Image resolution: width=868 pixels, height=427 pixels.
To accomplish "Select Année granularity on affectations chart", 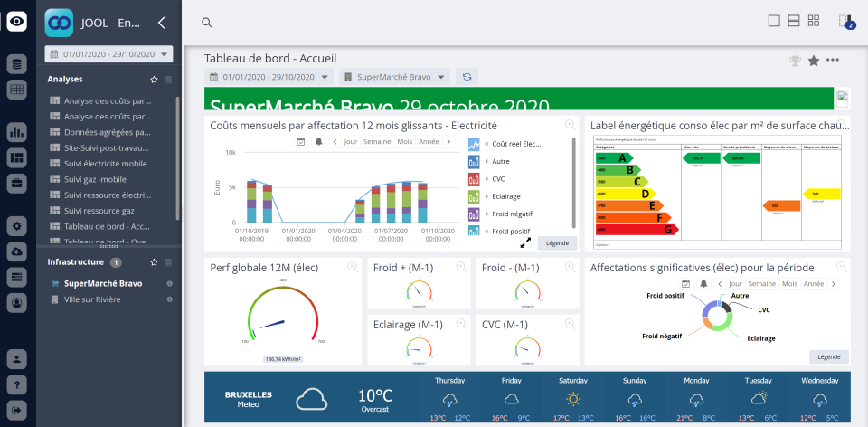I will click(814, 284).
